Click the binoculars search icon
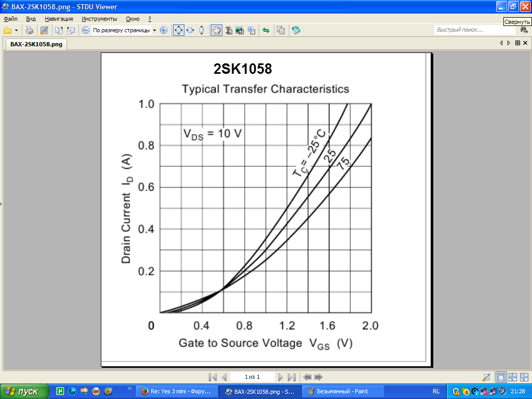The width and height of the screenshot is (532, 399). coord(524,30)
